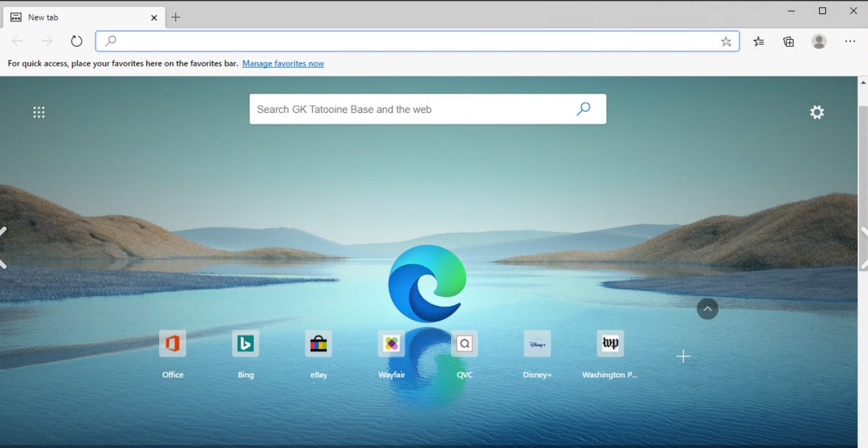
Task: Open the Settings and more ellipsis menu
Action: [x=850, y=41]
